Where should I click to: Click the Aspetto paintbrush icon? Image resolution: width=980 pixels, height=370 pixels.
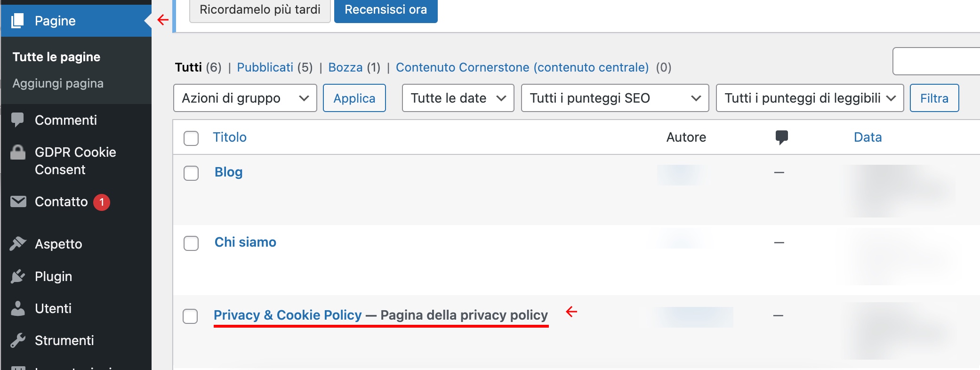18,243
